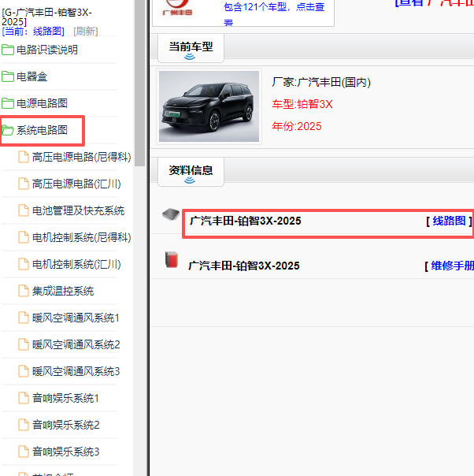Screen dimensions: 474x476
Task: Select the 资料信息 tab
Action: (191, 172)
